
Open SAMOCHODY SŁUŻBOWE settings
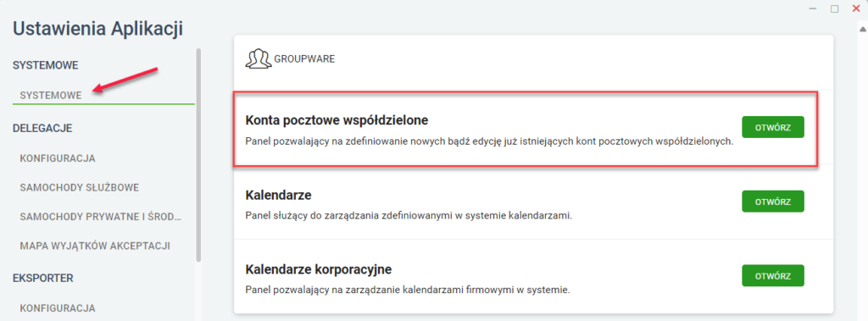pyautogui.click(x=79, y=188)
